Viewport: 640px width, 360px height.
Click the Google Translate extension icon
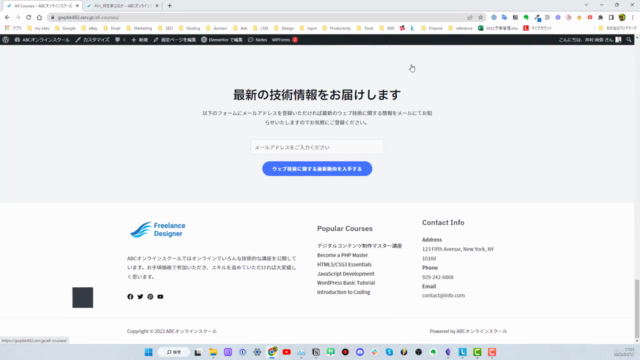coord(504,17)
